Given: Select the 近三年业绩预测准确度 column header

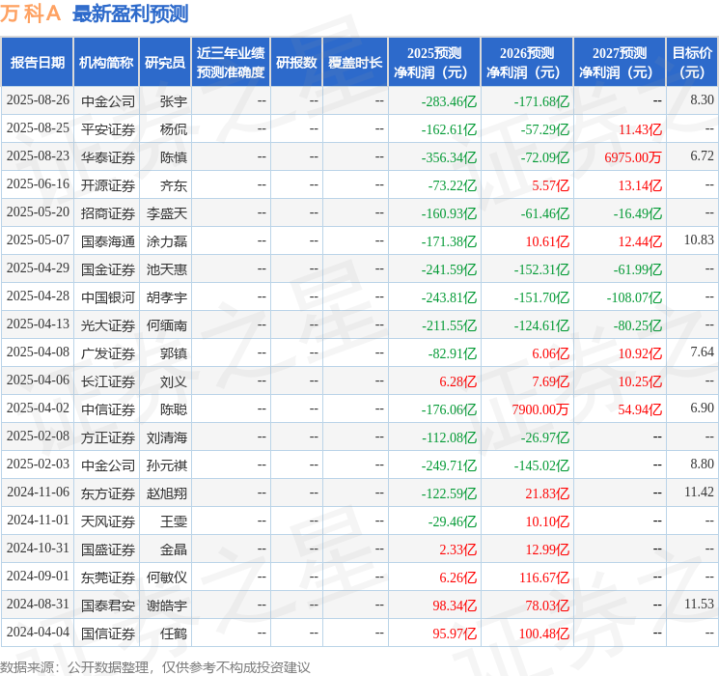Looking at the screenshot, I should [x=231, y=62].
